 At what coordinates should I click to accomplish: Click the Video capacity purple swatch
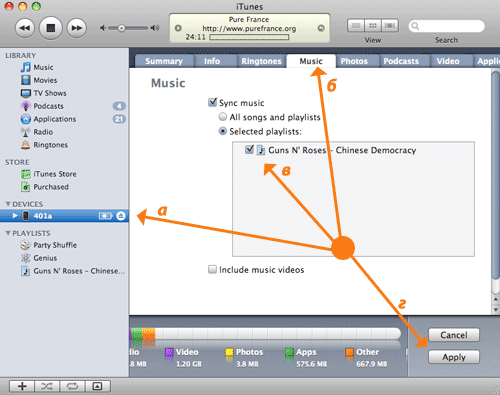tap(169, 352)
